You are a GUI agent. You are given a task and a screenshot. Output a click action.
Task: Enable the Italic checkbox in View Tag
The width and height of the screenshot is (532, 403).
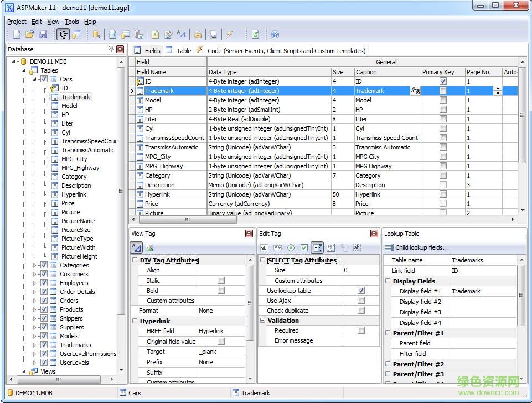221,281
